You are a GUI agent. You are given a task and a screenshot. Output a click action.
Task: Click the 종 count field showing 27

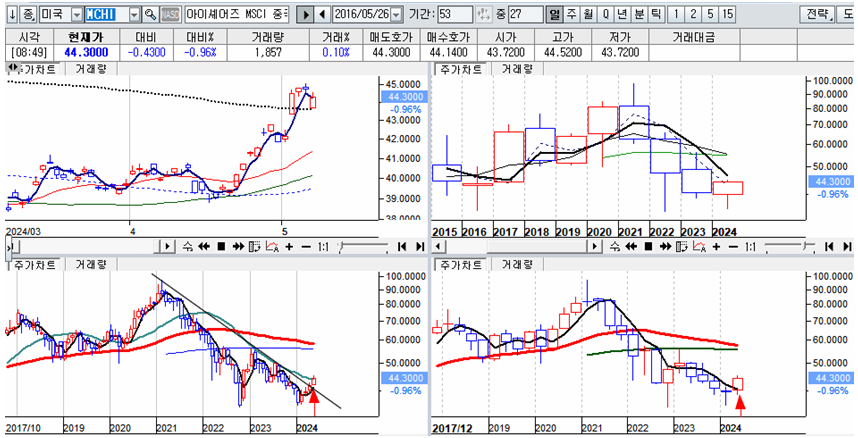coord(525,14)
